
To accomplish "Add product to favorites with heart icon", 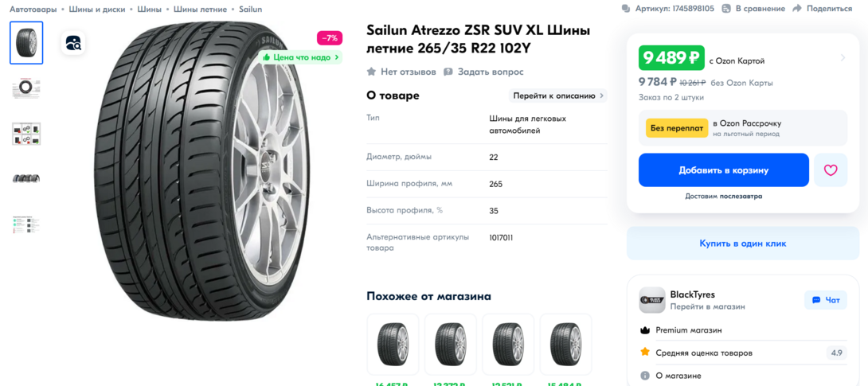I will click(x=831, y=170).
